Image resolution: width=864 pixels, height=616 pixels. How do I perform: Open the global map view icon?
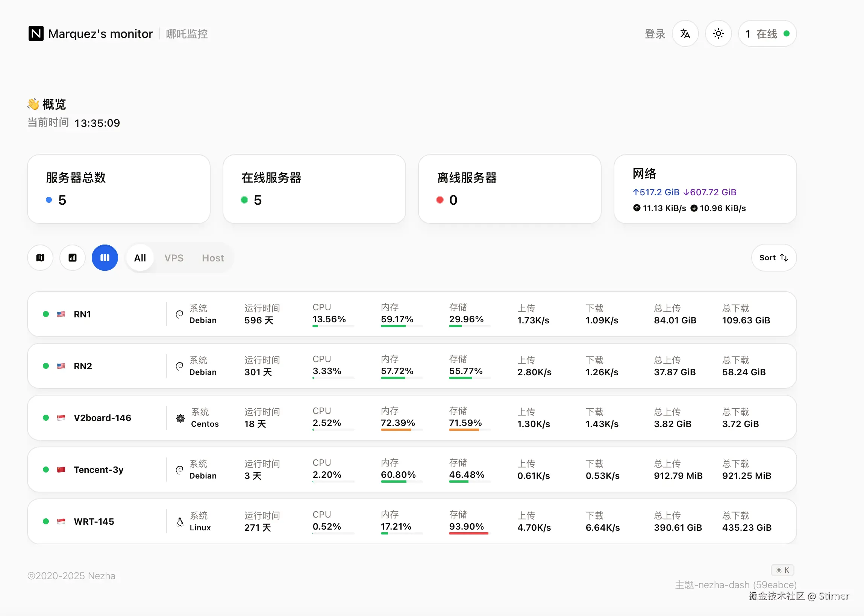tap(40, 258)
